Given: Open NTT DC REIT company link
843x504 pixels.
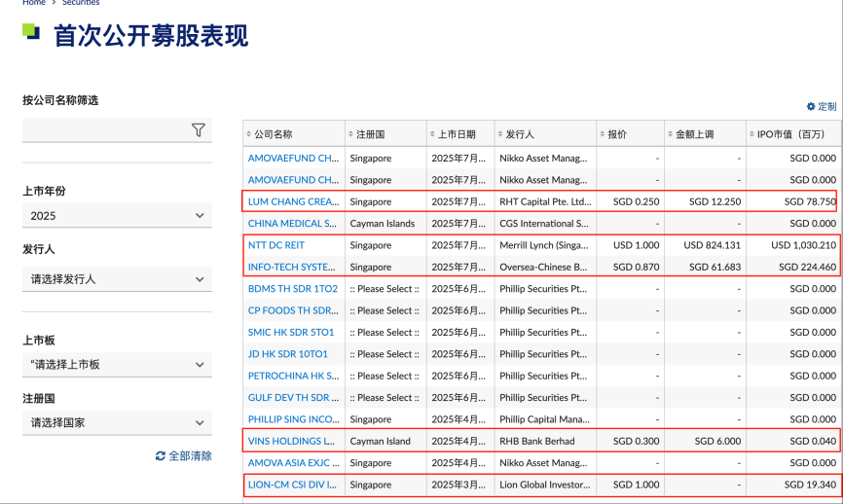Looking at the screenshot, I should pyautogui.click(x=276, y=245).
